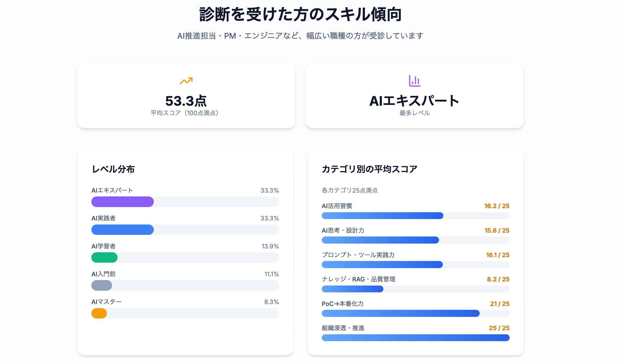Click the 8.2 / 25 score value
625x364 pixels.
[498, 279]
